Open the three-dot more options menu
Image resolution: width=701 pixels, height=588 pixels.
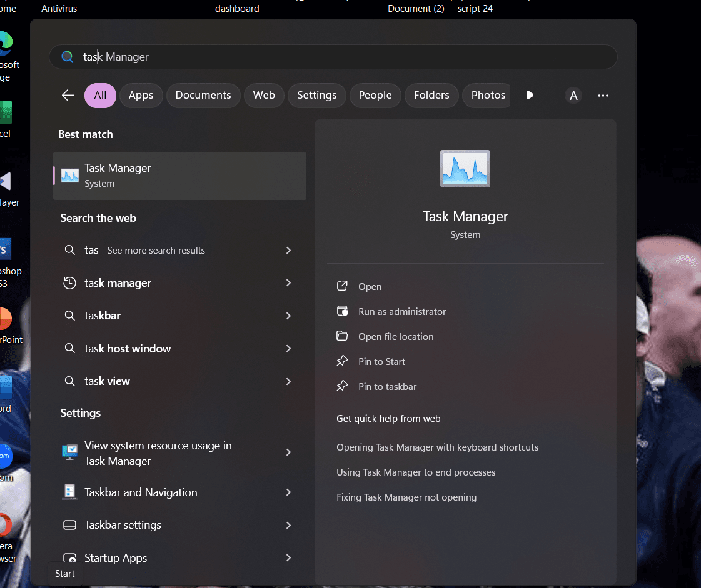603,96
